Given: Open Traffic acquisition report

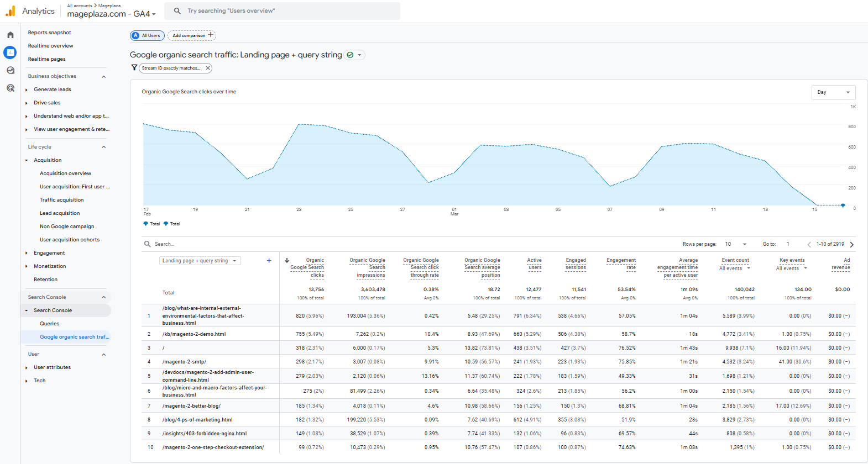Looking at the screenshot, I should point(61,200).
